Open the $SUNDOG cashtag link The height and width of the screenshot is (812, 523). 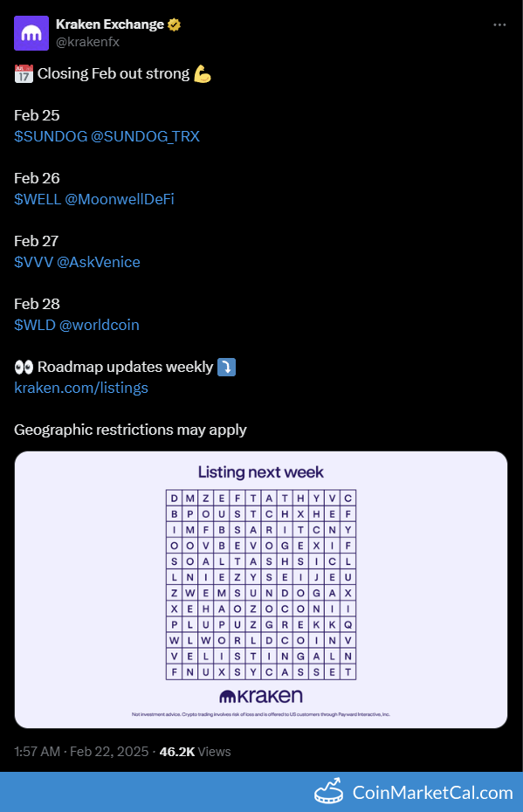click(51, 136)
